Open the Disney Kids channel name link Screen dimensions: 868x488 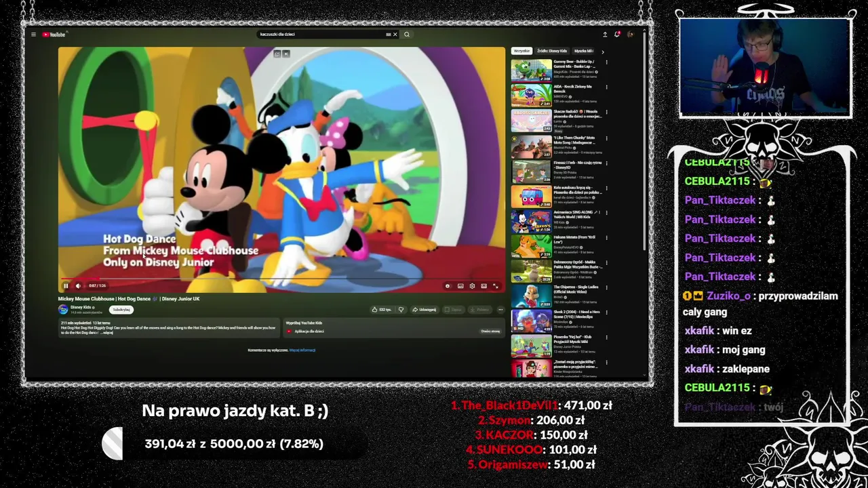(81, 307)
